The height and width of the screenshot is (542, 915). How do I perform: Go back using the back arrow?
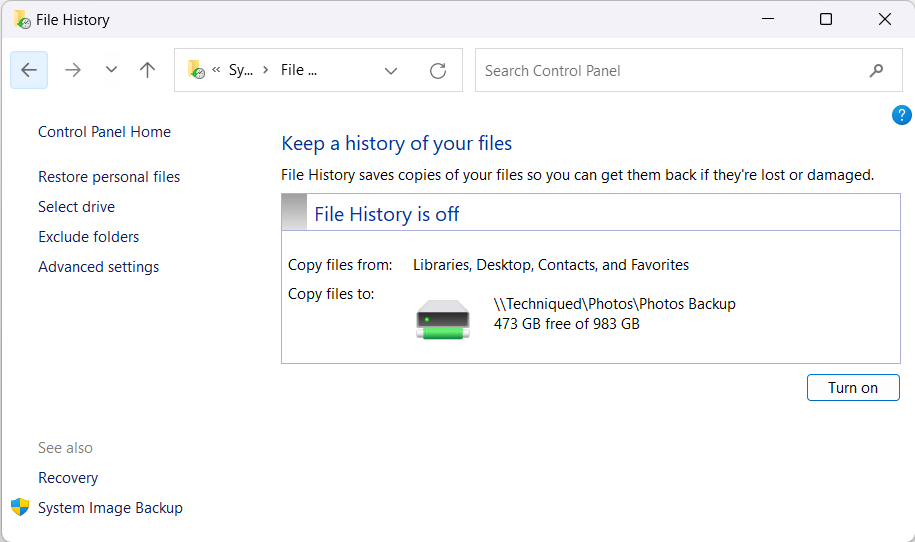tap(29, 70)
